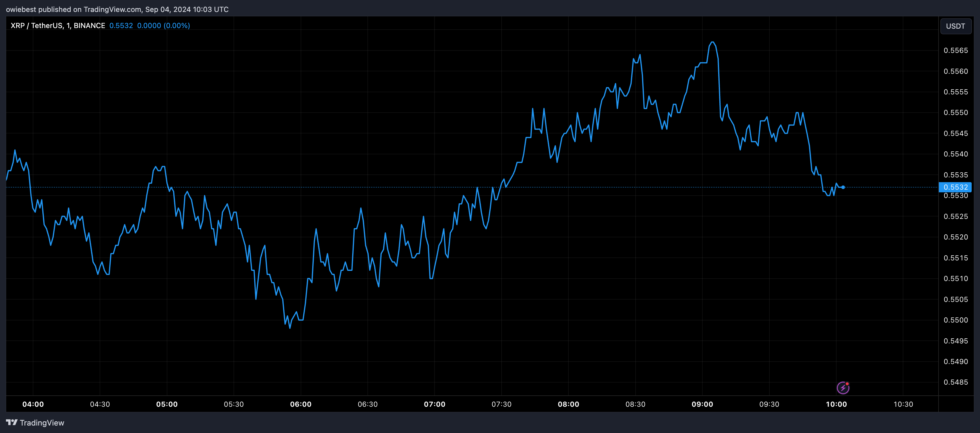Click the 0.0000 (0.00%) change value
The width and height of the screenshot is (980, 433).
pyautogui.click(x=164, y=25)
